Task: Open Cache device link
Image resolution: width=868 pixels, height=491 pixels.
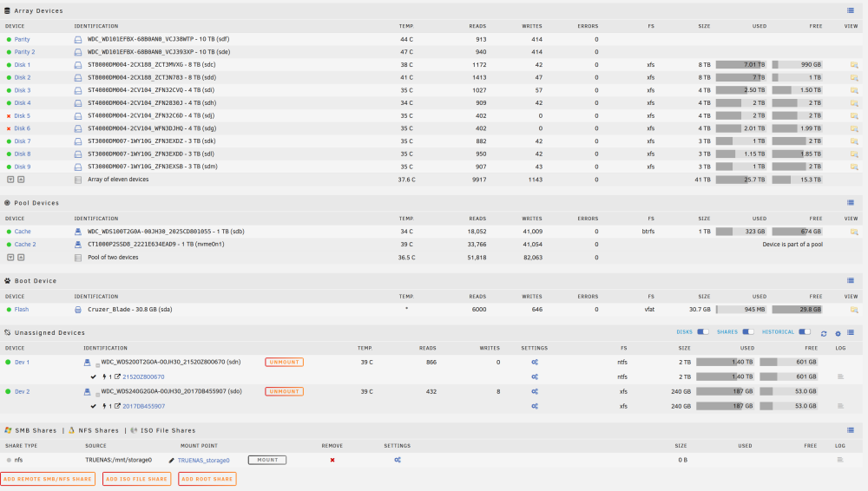Action: point(23,232)
